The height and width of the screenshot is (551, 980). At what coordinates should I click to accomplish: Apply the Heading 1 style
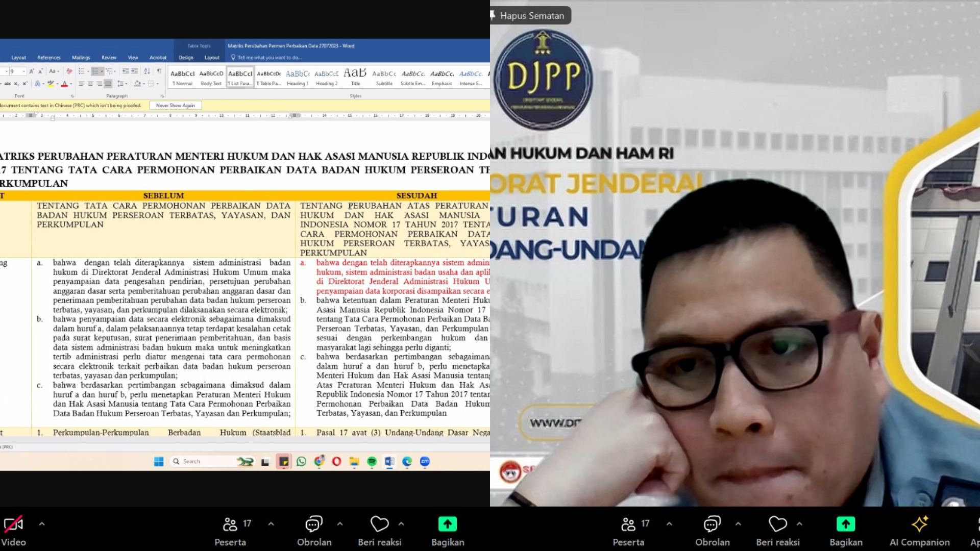[298, 78]
